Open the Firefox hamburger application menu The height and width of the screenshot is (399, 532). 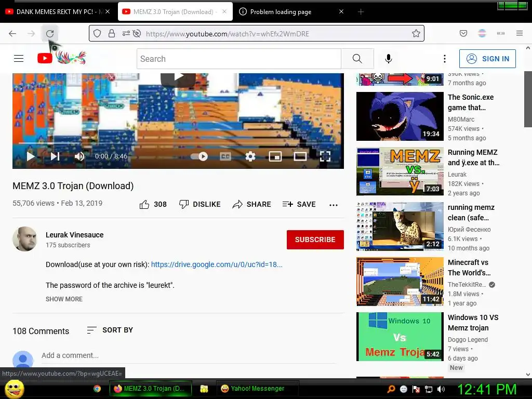pos(520,33)
